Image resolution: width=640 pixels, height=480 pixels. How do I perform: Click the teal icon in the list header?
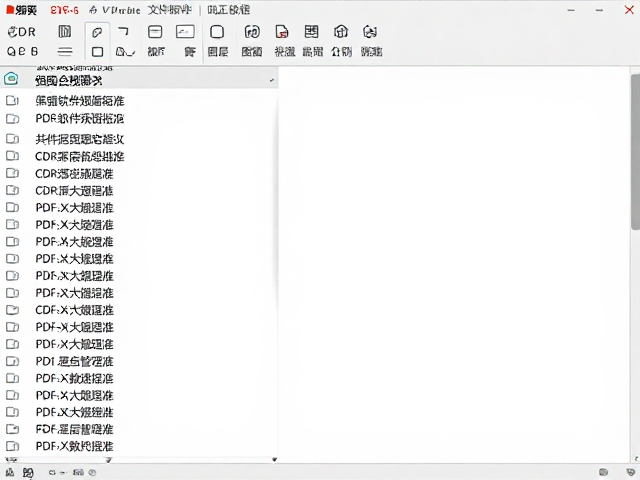11,78
